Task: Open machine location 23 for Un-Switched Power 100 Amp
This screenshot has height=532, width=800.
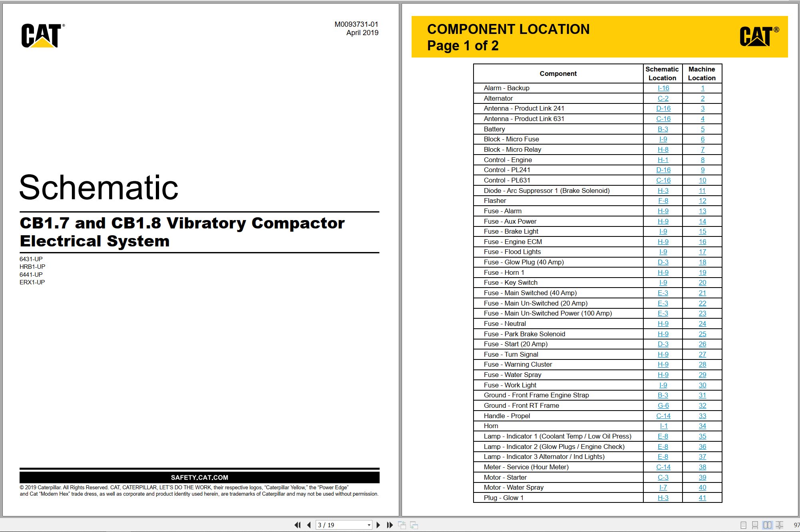Action: 702,313
